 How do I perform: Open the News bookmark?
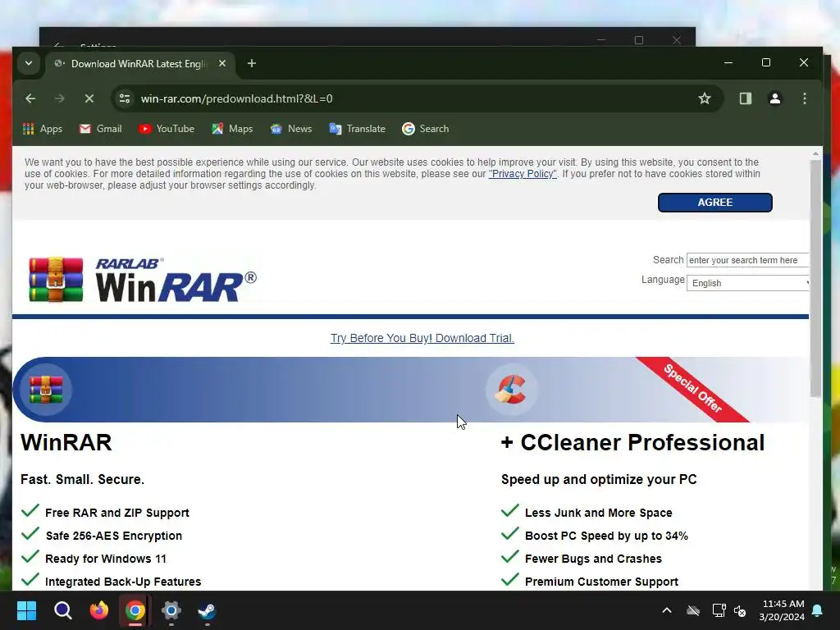291,129
